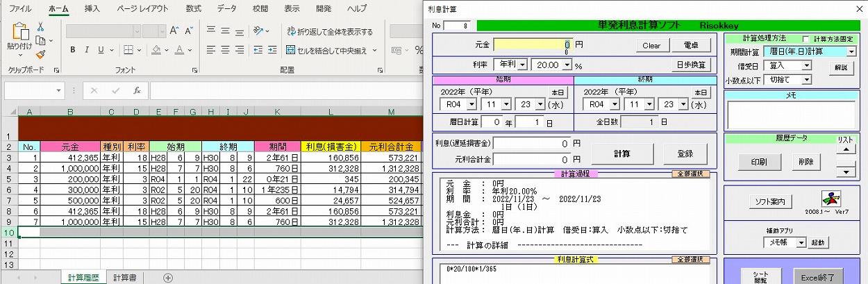Click the メモ text area
Image resolution: width=868 pixels, height=284 pixels.
790,115
